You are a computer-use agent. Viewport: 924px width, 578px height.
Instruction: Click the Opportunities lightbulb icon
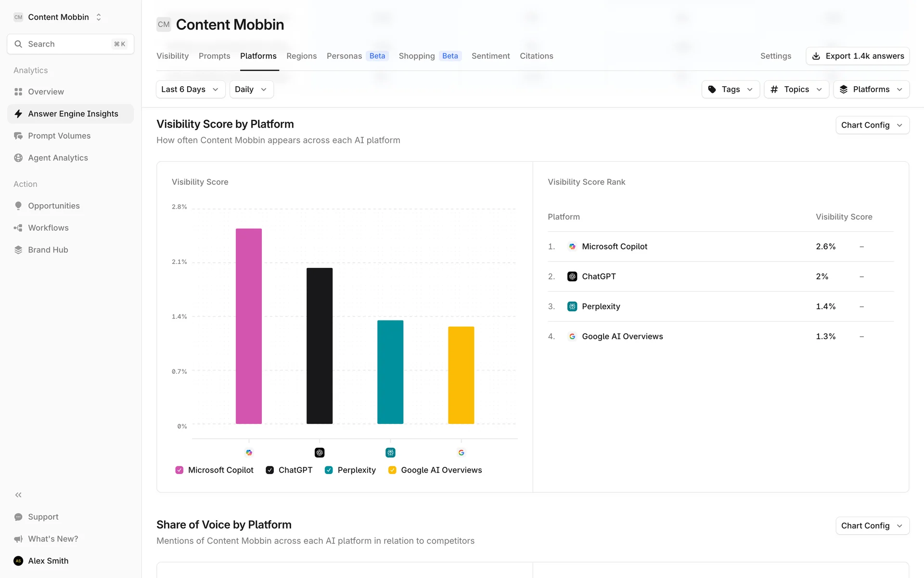click(18, 206)
